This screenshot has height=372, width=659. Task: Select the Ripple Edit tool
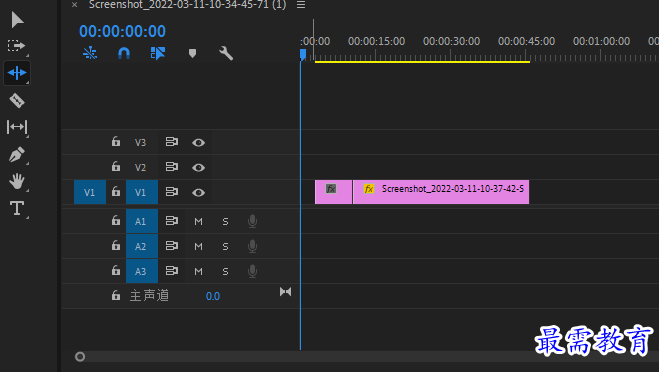pyautogui.click(x=17, y=73)
